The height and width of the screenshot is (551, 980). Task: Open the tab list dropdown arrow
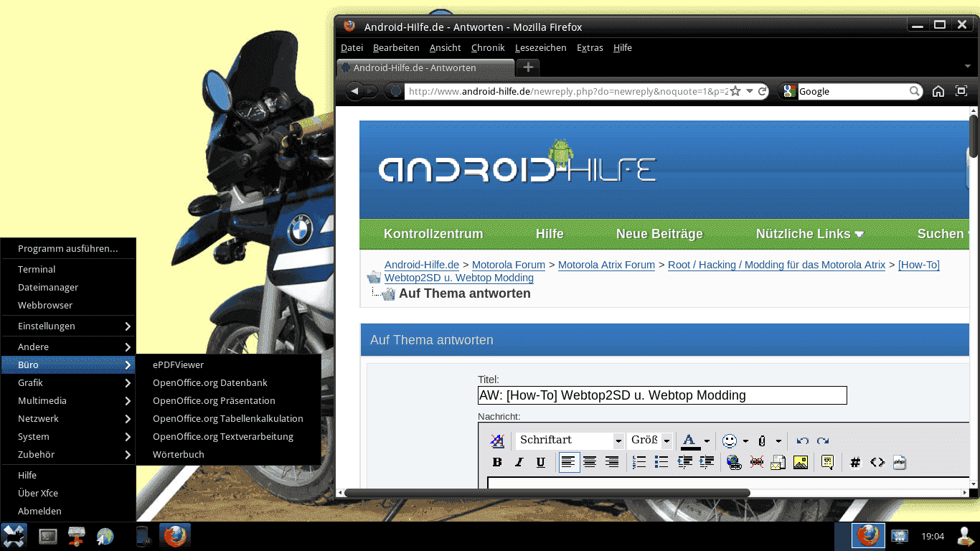coord(968,67)
